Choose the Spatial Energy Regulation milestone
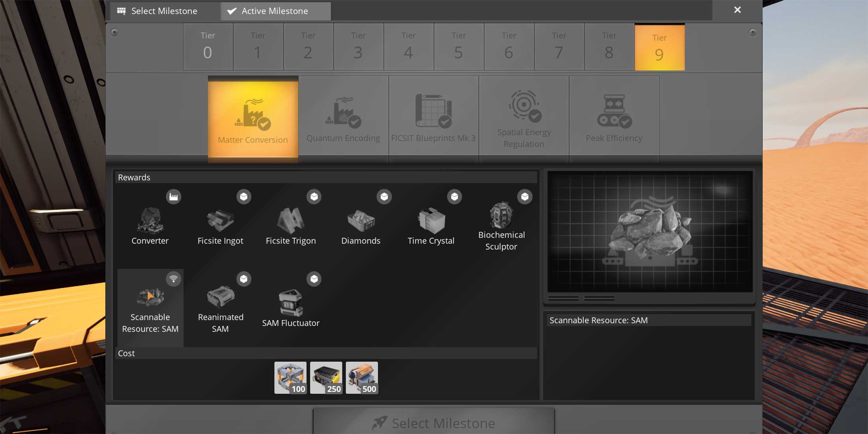Screen dimensions: 868x434 point(524,118)
